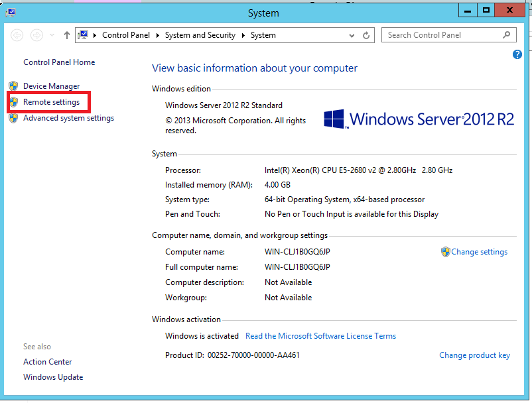
Task: Select the System breadcrumb in address bar
Action: 263,35
